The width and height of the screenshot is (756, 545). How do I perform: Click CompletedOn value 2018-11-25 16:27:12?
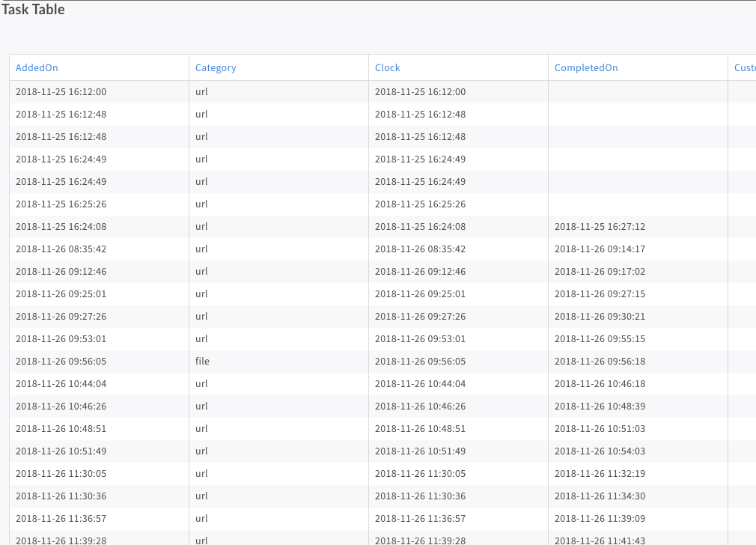[600, 227]
